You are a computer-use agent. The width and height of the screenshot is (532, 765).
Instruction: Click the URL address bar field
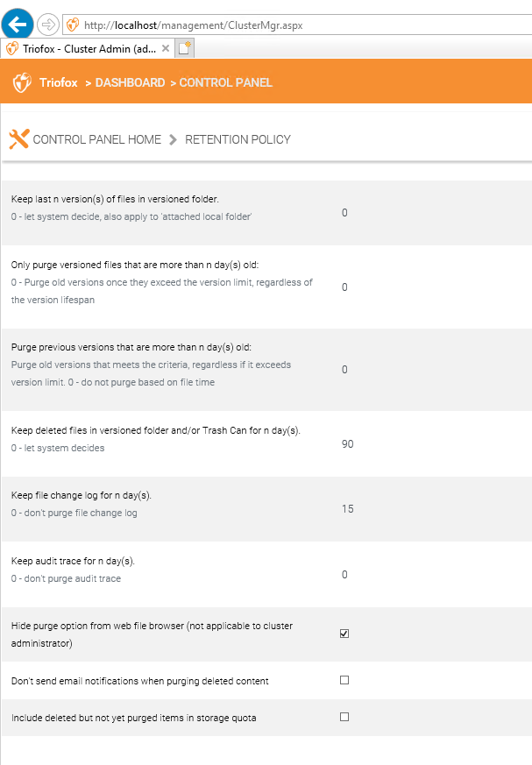tap(298, 25)
